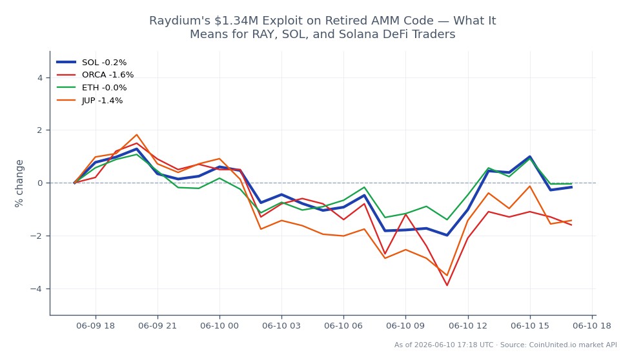Click the blue SOL legend line swatch
Image resolution: width=632 pixels, height=364 pixels.
[x=66, y=62]
